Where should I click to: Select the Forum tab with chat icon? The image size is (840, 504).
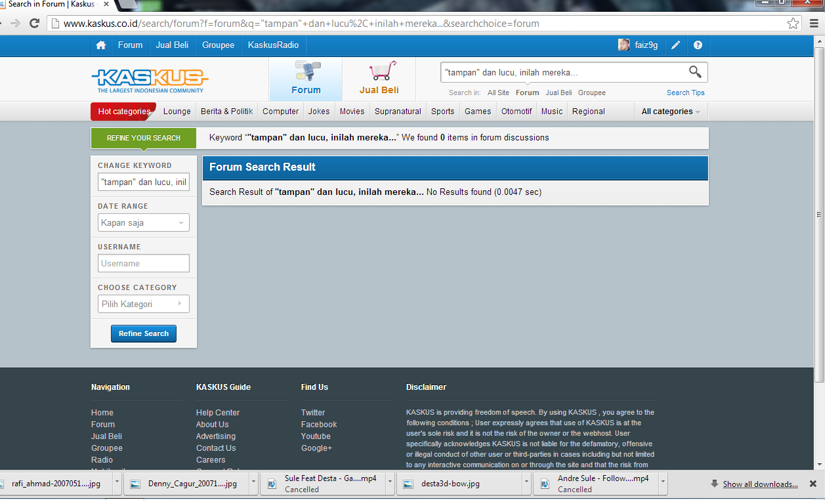tap(306, 79)
